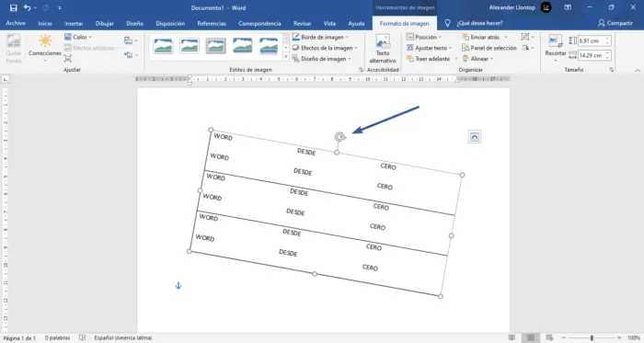
Task: Expand the picture styles gallery
Action: pos(286,58)
